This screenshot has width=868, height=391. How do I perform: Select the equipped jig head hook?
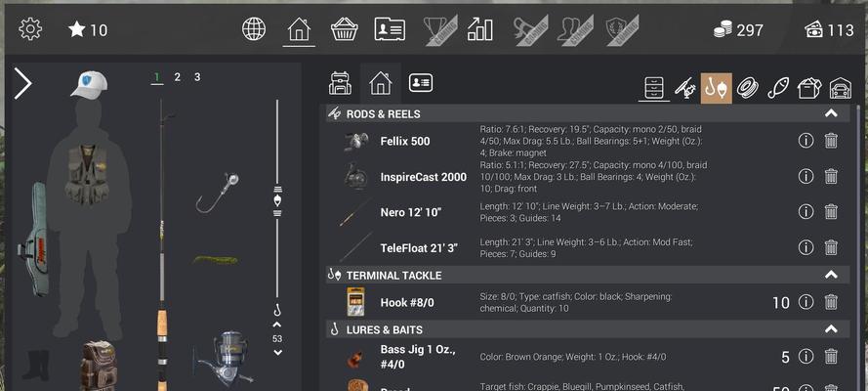point(217,193)
